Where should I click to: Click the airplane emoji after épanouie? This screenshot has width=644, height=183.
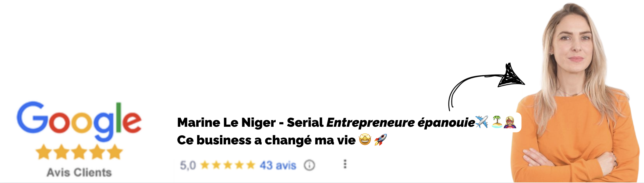482,122
